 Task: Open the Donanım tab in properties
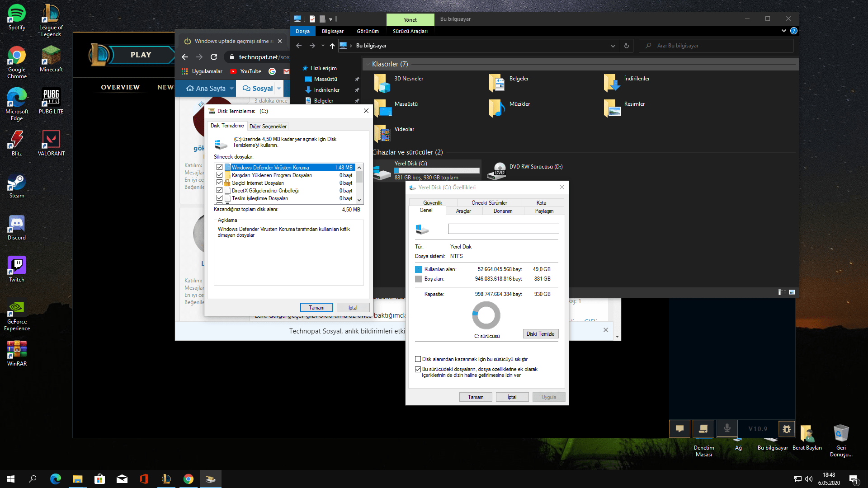click(x=503, y=211)
